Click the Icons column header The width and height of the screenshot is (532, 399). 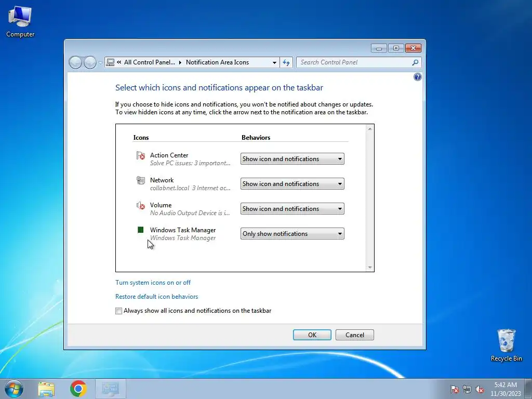pyautogui.click(x=141, y=137)
